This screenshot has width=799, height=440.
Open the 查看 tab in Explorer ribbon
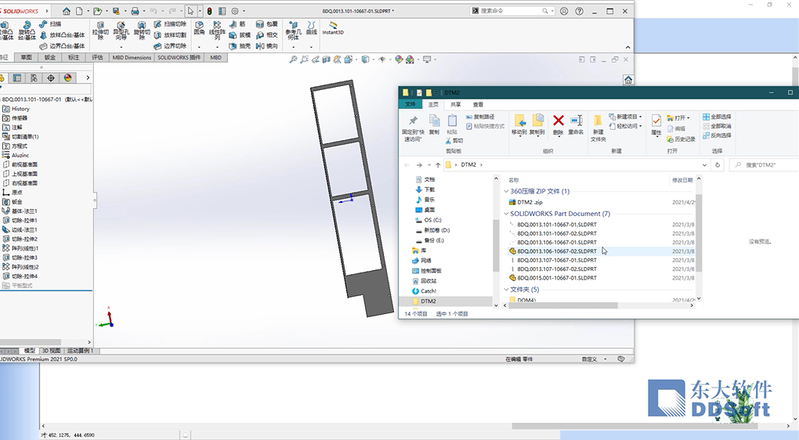479,104
